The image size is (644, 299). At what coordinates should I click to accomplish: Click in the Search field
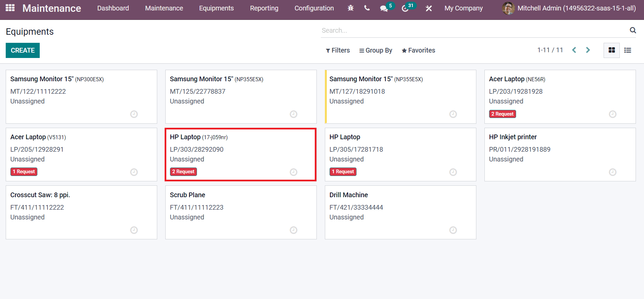click(475, 30)
